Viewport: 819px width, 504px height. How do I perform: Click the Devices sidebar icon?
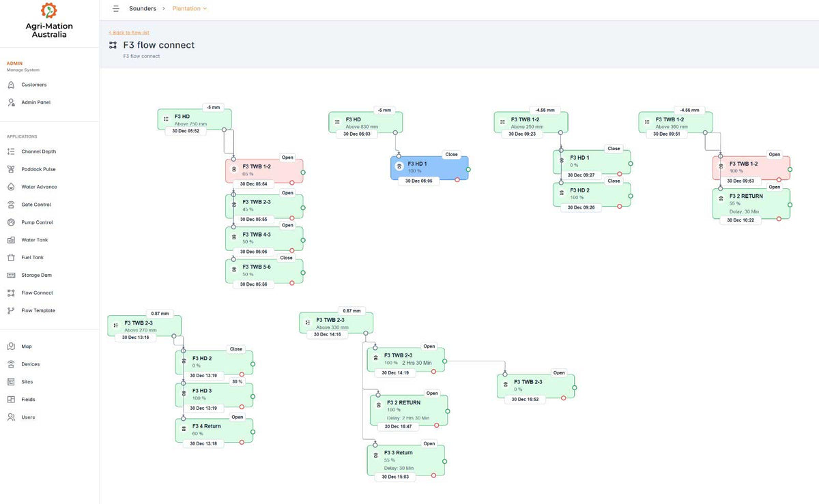point(11,364)
